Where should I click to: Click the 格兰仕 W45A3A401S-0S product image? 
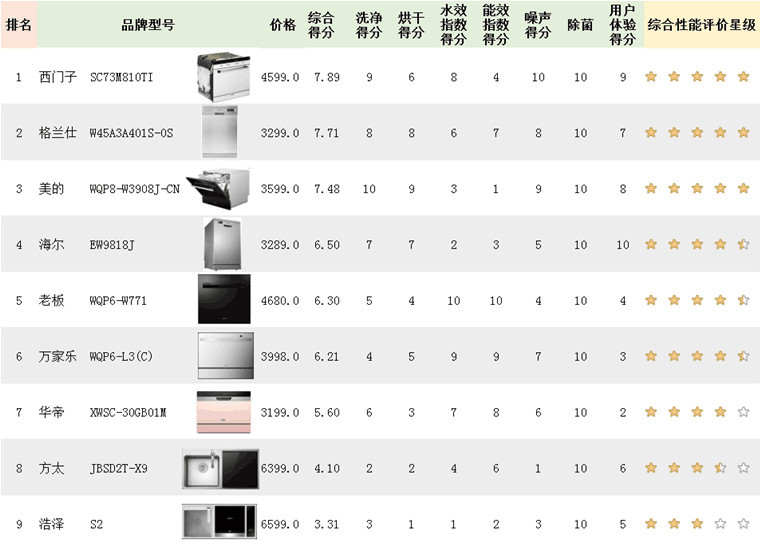[220, 132]
